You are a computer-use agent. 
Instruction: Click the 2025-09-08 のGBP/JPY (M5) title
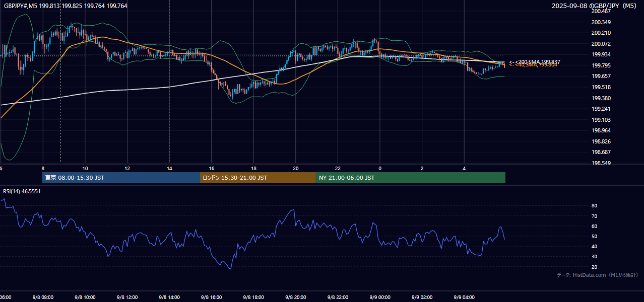pos(595,6)
